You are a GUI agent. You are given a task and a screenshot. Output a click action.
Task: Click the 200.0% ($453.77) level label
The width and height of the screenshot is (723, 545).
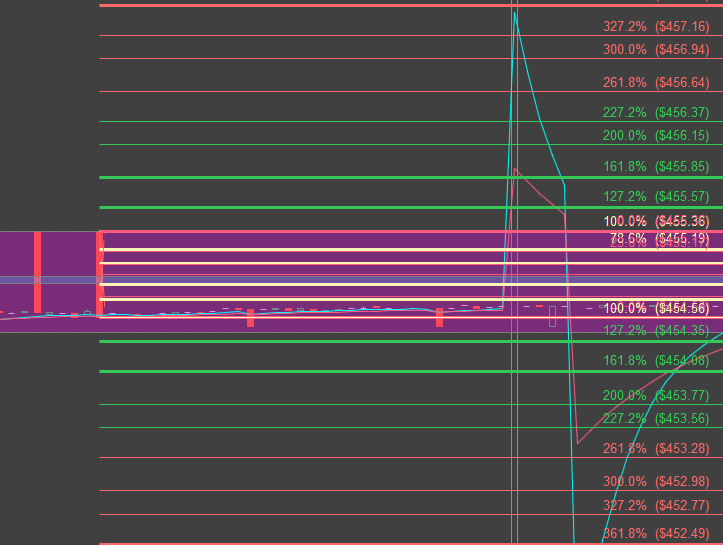click(653, 395)
